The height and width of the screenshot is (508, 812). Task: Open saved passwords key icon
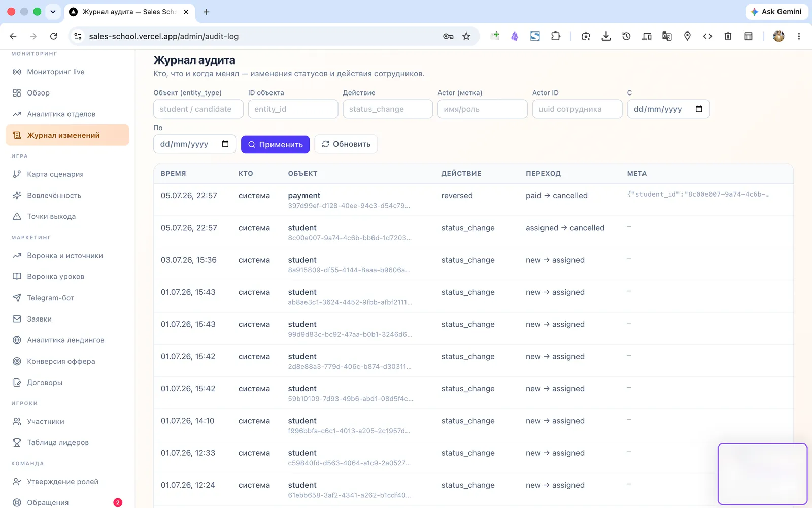click(448, 36)
